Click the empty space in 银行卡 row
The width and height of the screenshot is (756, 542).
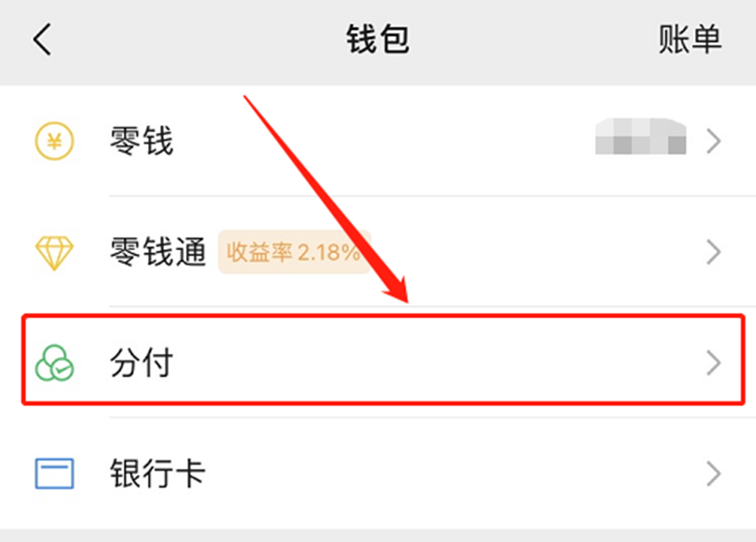(454, 473)
